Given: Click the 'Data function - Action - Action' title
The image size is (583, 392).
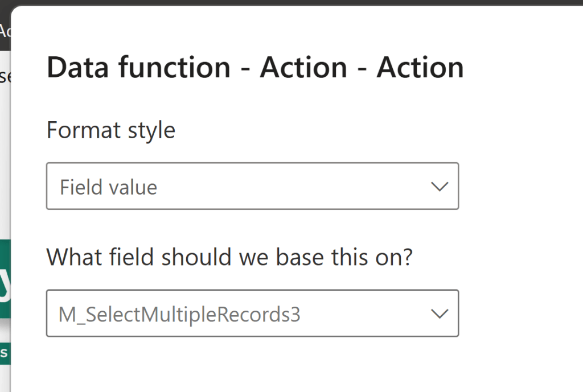Looking at the screenshot, I should 255,68.
